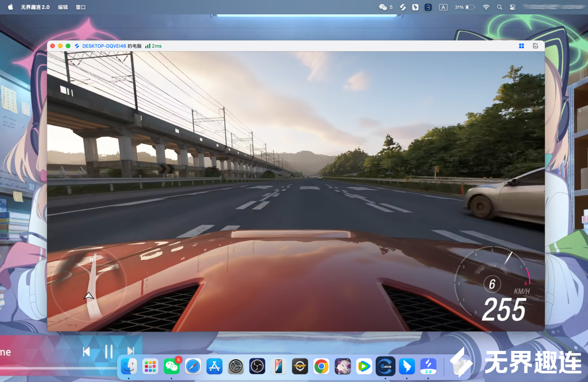This screenshot has height=382, width=588.
Task: Open the Apple menu
Action: click(x=10, y=7)
